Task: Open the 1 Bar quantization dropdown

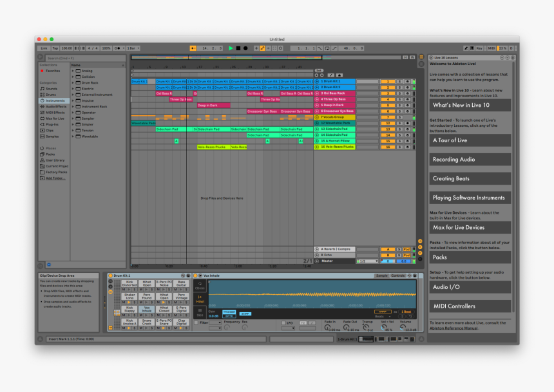Action: pos(133,48)
